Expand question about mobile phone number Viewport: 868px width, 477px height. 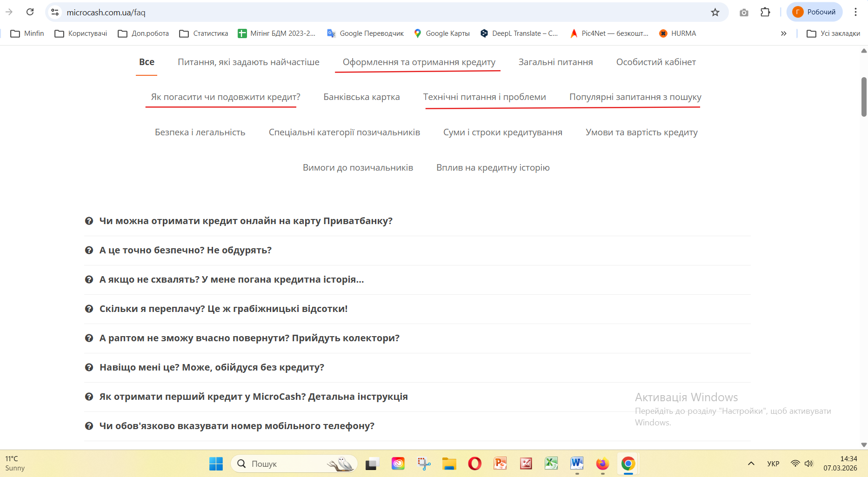pos(417,426)
